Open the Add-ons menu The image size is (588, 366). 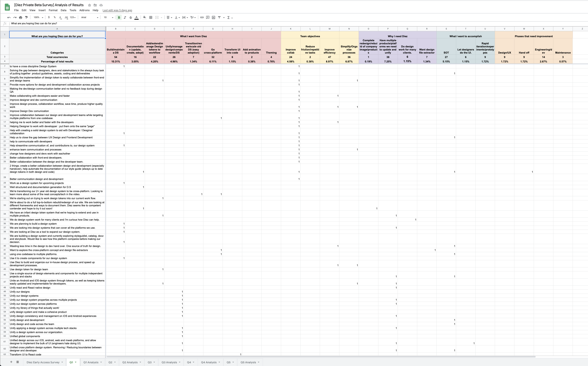coord(84,10)
